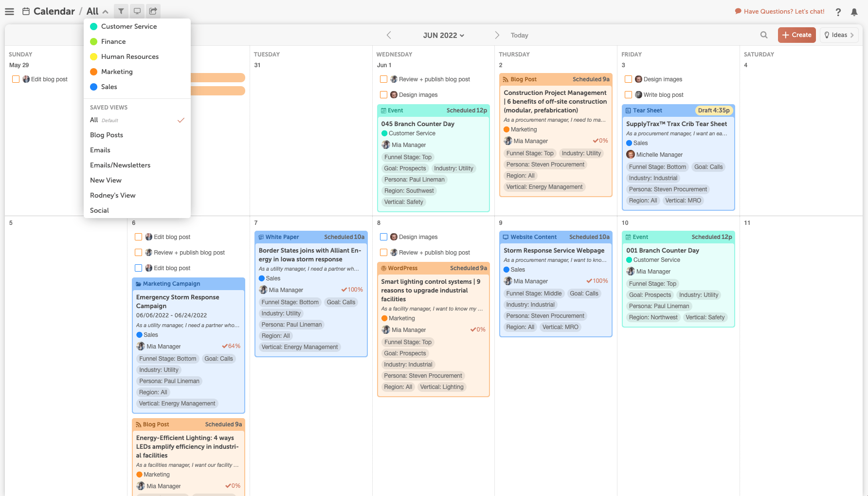Screen dimensions: 868x496
Task: Open the hamburger navigation menu
Action: pos(9,11)
